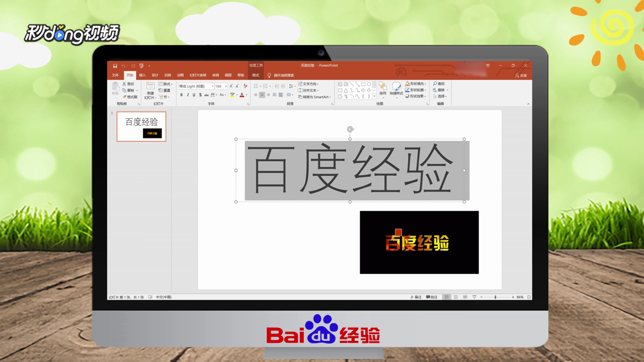Toggle text Shadow (S) formatting

[200, 95]
